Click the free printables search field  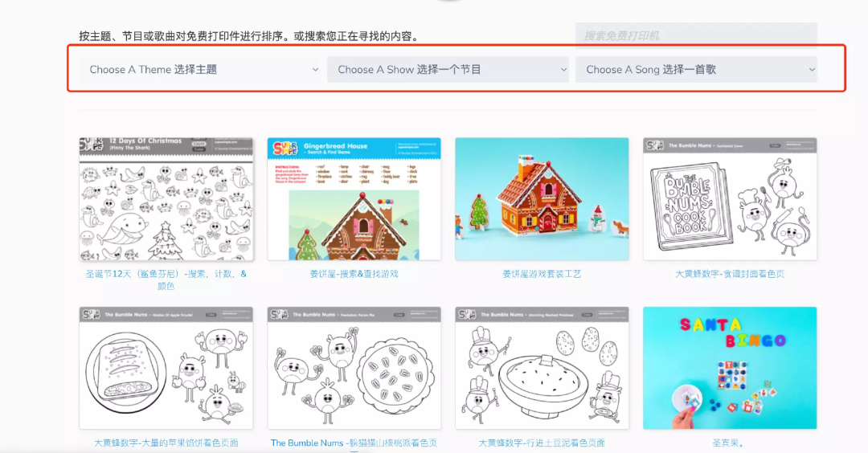click(696, 36)
